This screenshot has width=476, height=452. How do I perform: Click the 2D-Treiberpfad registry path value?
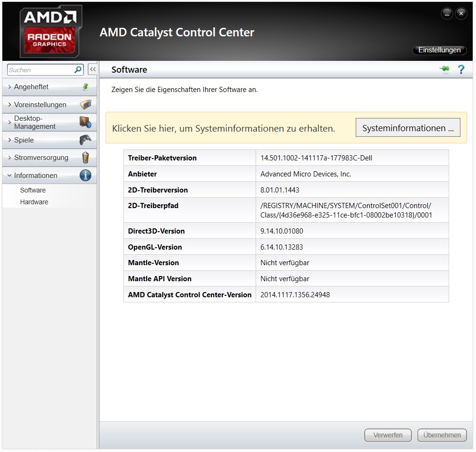coord(346,210)
